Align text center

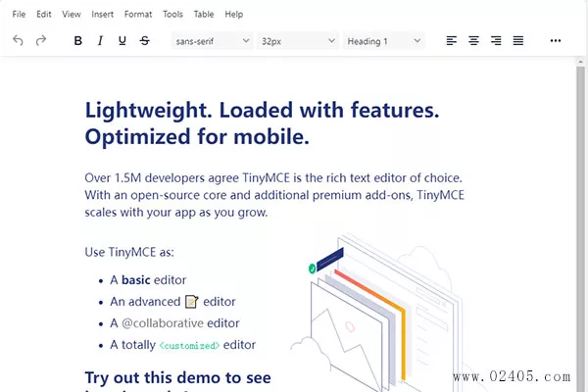click(x=473, y=40)
